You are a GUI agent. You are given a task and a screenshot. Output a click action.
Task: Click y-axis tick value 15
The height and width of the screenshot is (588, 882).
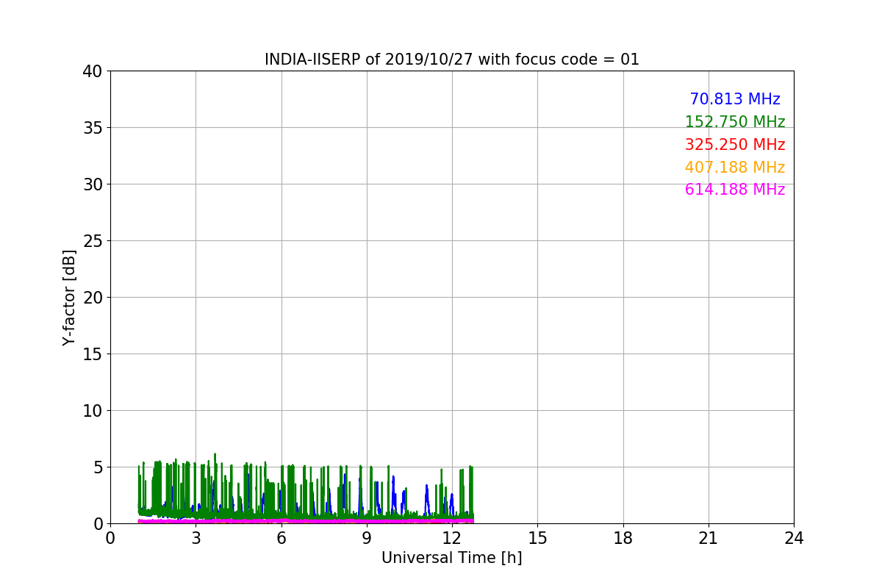93,354
